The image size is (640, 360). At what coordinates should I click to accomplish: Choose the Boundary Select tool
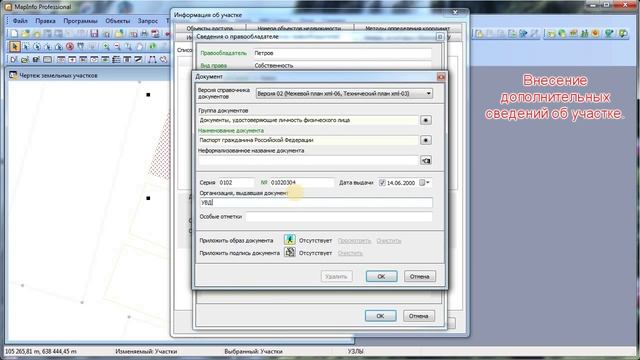tap(59, 47)
